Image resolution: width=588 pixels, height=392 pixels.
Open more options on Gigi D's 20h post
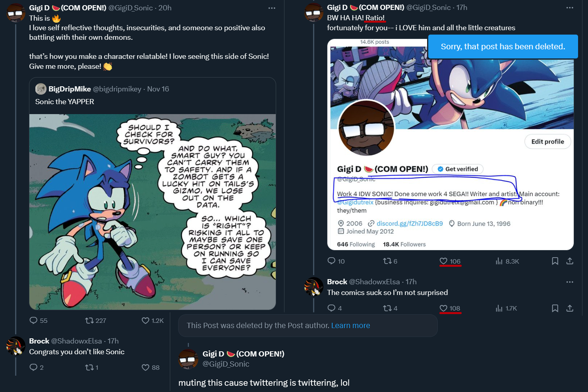point(272,8)
